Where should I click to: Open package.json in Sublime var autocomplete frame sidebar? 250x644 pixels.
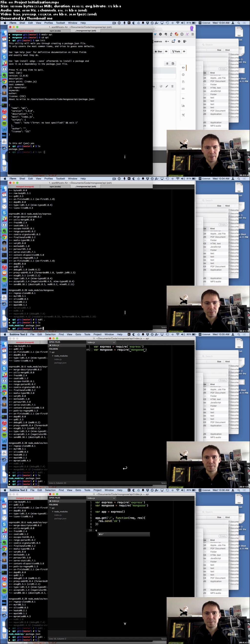pos(60,518)
